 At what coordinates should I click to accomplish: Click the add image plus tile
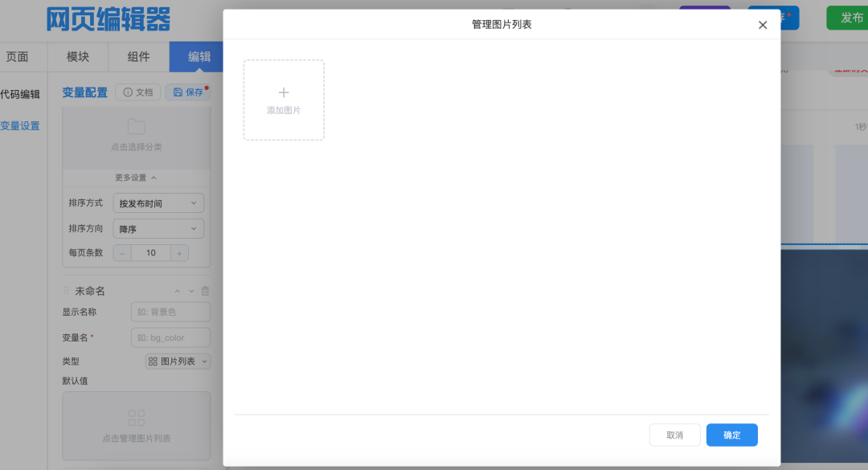coord(284,100)
